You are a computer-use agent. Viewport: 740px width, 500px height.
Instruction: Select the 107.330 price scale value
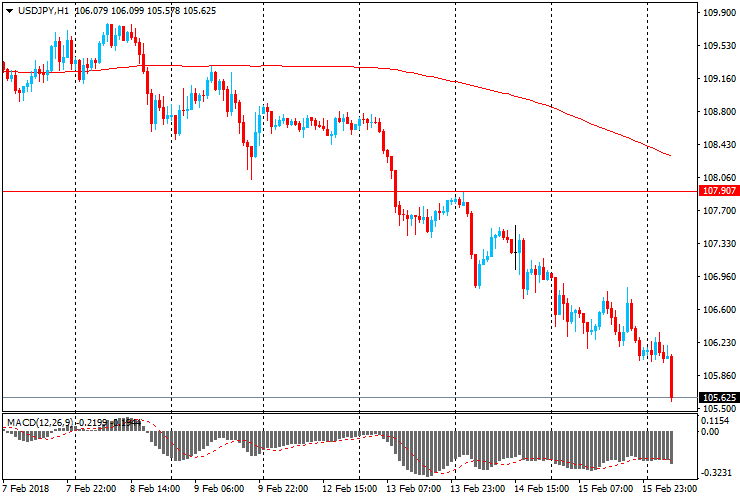click(719, 244)
